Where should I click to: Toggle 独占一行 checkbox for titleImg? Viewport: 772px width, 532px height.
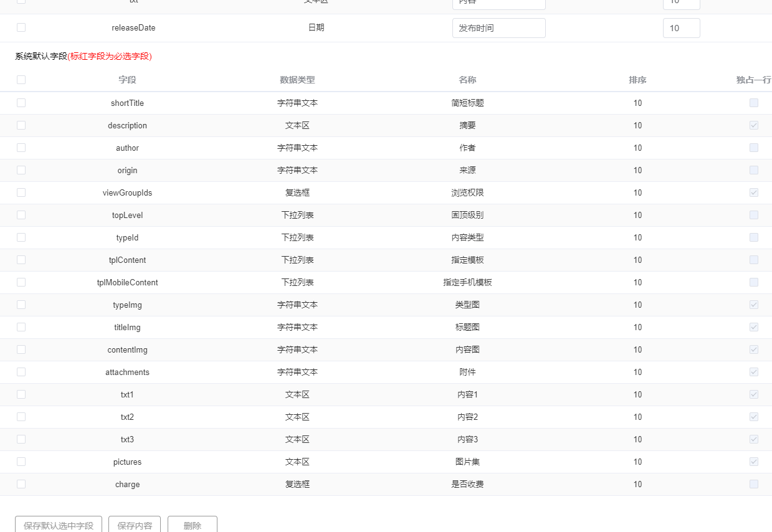(754, 327)
